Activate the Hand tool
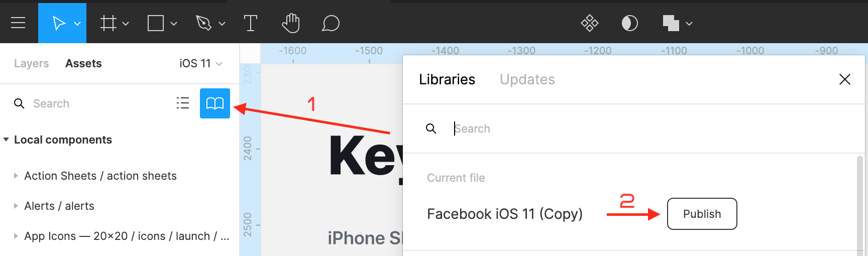 [x=291, y=23]
